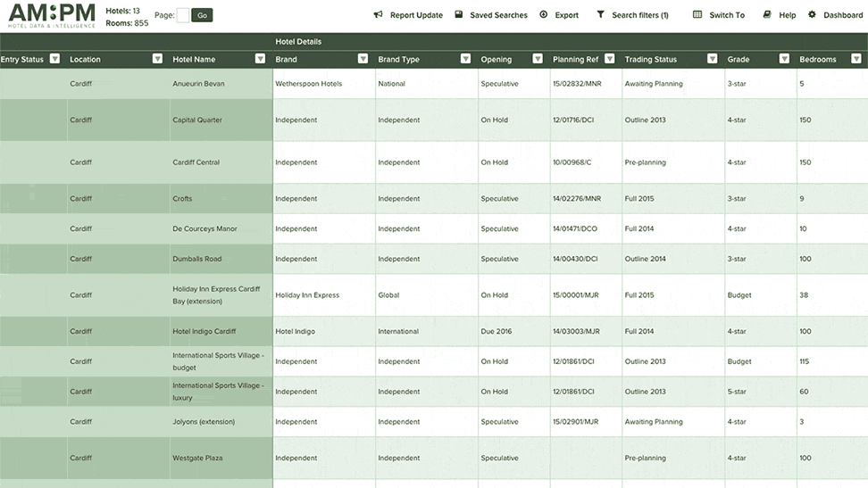868x488 pixels.
Task: Click planning ref 15/02901/MJR
Action: pos(575,422)
